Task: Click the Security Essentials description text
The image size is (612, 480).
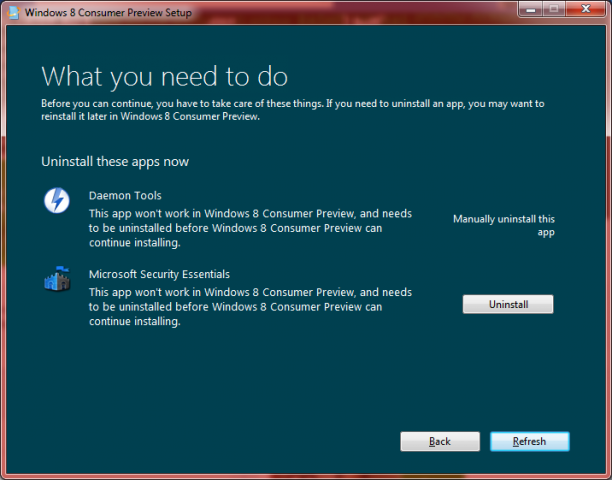Action: (x=250, y=307)
